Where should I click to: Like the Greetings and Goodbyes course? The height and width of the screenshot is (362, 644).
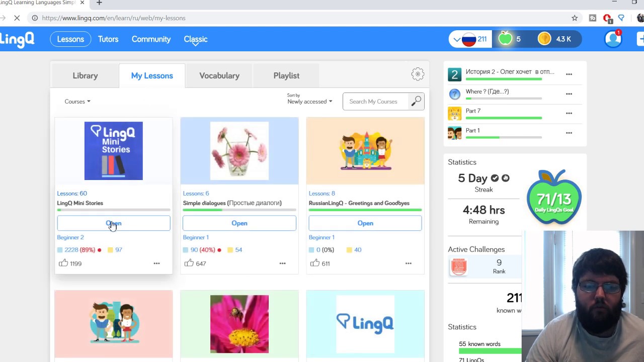coord(315,263)
